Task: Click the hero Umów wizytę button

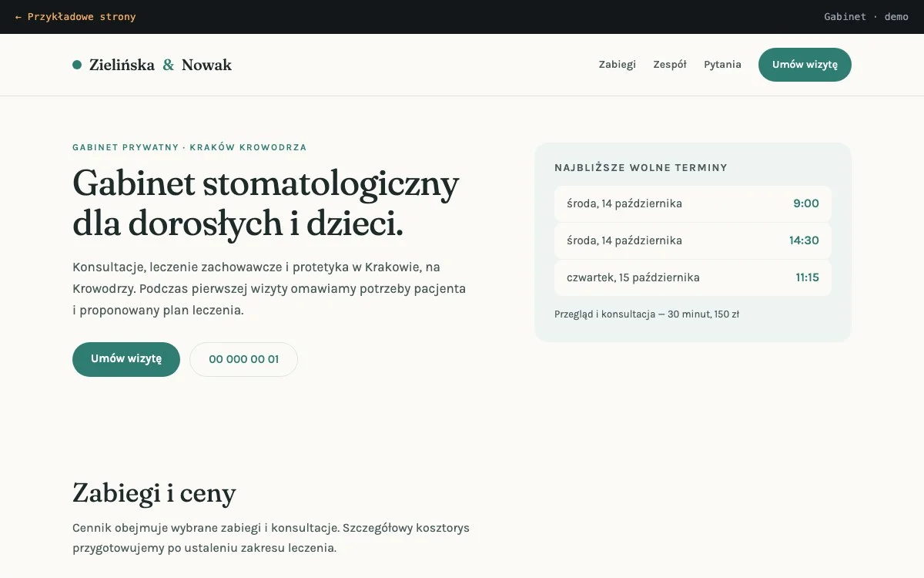Action: (x=126, y=359)
